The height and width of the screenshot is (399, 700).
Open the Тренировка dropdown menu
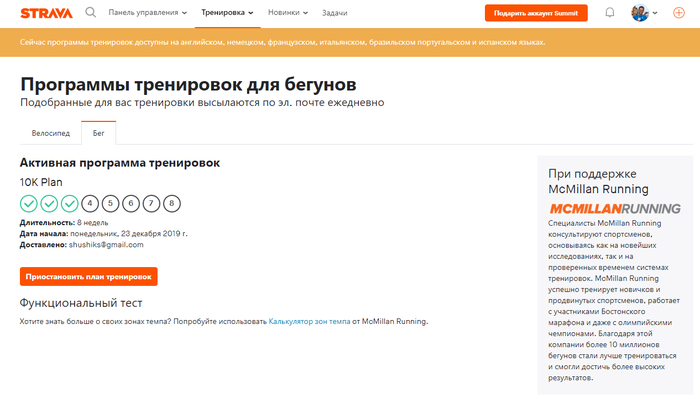coord(227,12)
